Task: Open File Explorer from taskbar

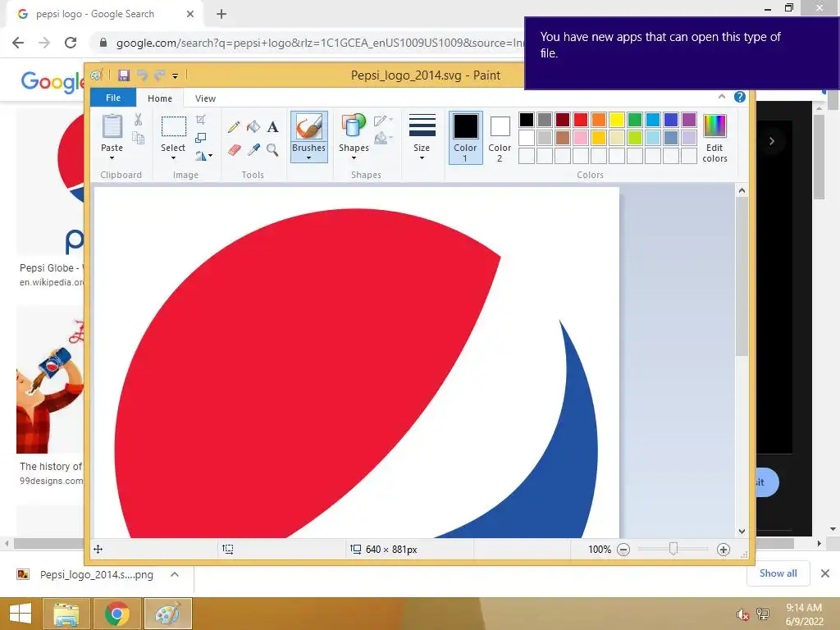Action: (66, 614)
